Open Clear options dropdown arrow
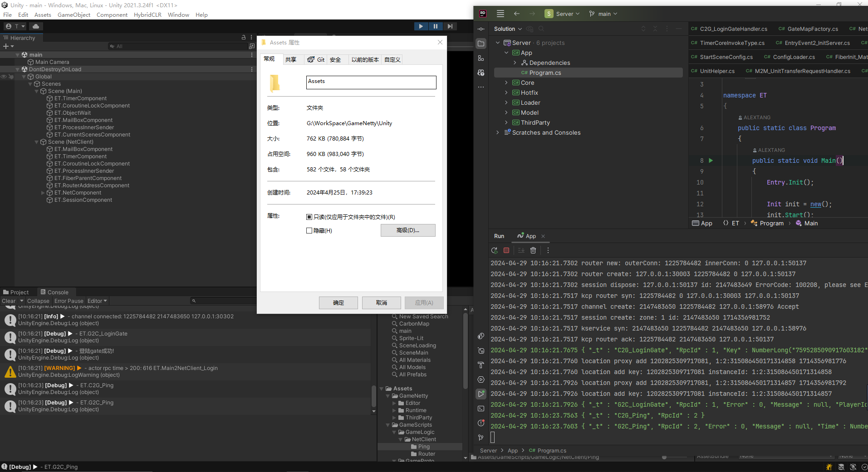The width and height of the screenshot is (868, 472). tap(21, 301)
